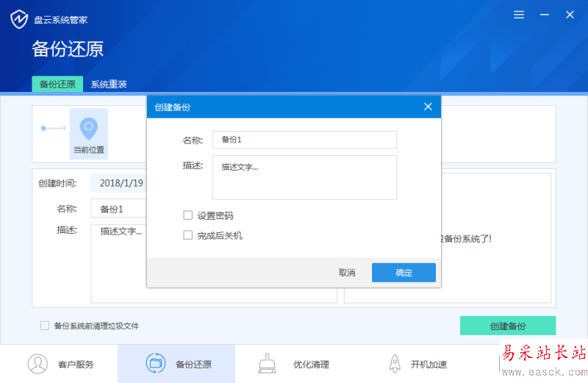Screen dimensions: 588x383
Task: Click the 创建备份 dialog title
Action: coord(173,107)
